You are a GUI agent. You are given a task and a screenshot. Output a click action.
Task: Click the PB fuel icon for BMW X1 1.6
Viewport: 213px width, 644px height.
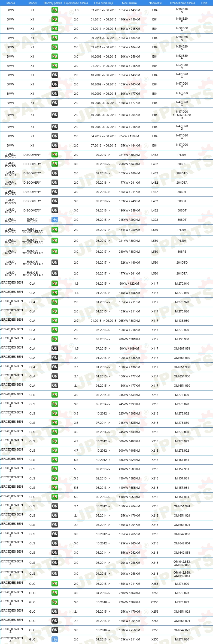pos(55,10)
